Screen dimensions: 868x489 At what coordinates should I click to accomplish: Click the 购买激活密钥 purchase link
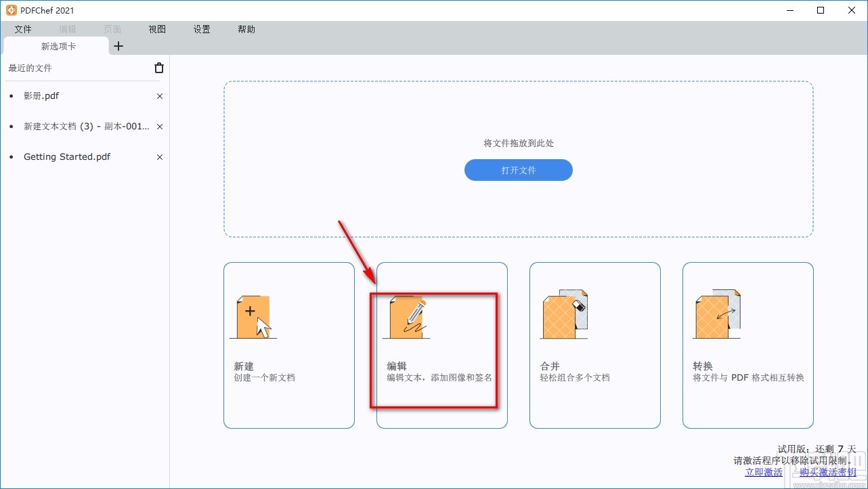tap(828, 472)
